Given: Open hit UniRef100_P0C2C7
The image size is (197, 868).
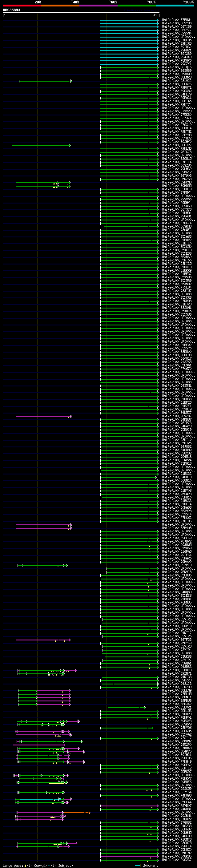Looking at the screenshot, I should pyautogui.click(x=177, y=860).
